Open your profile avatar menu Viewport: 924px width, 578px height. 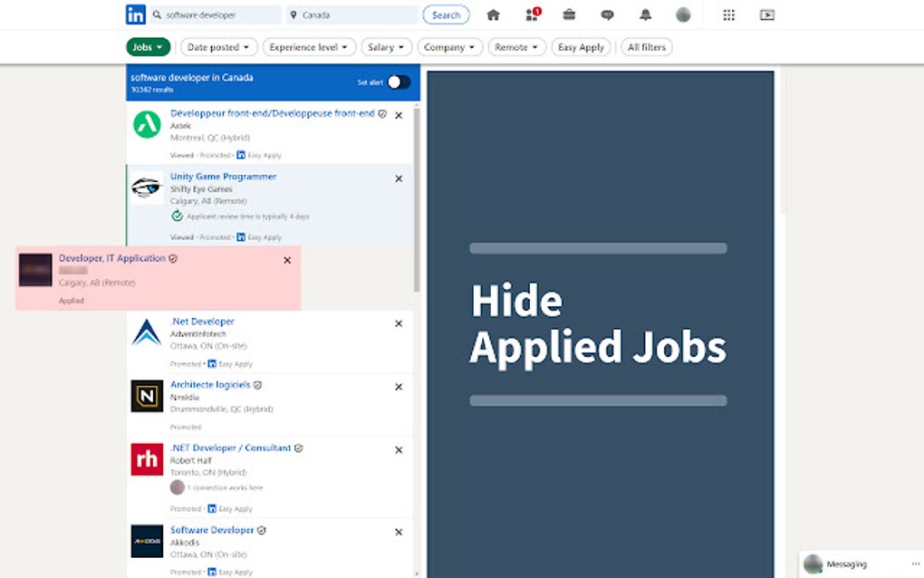[x=683, y=14]
